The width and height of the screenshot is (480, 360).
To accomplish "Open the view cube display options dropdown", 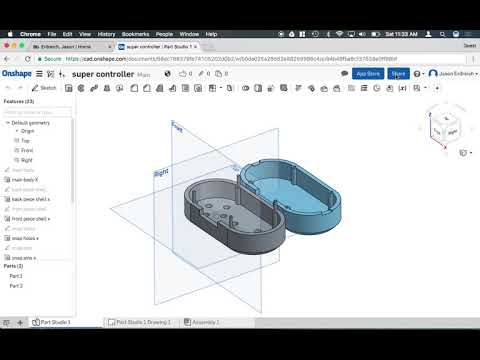I will tap(466, 153).
